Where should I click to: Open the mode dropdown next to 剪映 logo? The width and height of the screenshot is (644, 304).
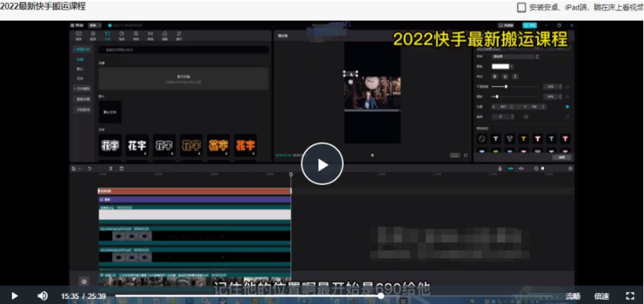[95, 26]
